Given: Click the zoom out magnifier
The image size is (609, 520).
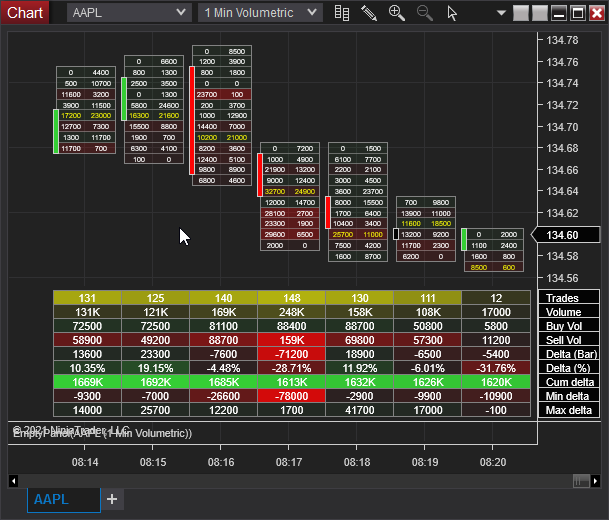Looking at the screenshot, I should [x=425, y=13].
